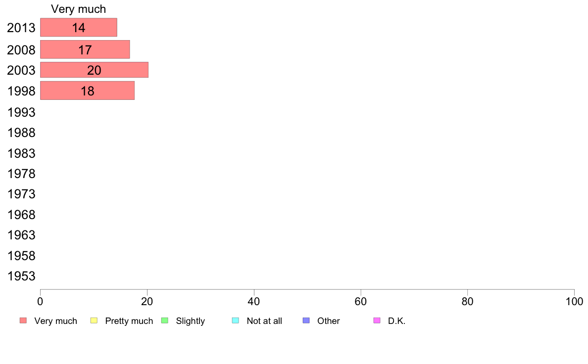Viewport: 588px width, 364px height.
Task: Click the 1963 year label
Action: point(21,235)
